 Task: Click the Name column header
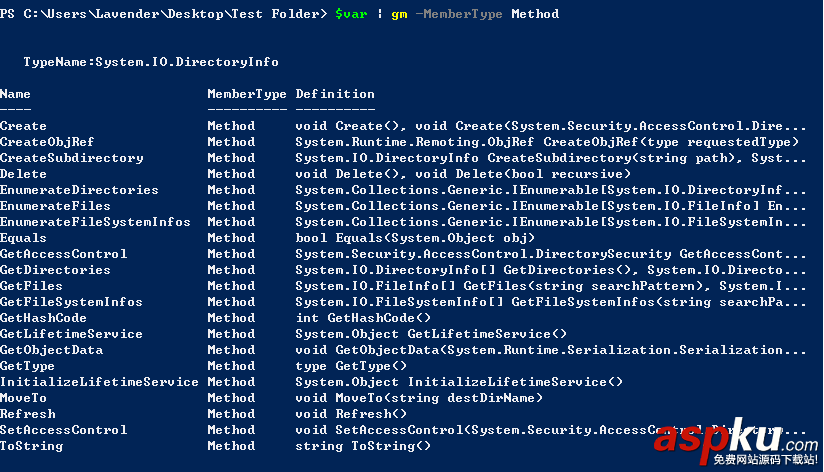click(15, 94)
